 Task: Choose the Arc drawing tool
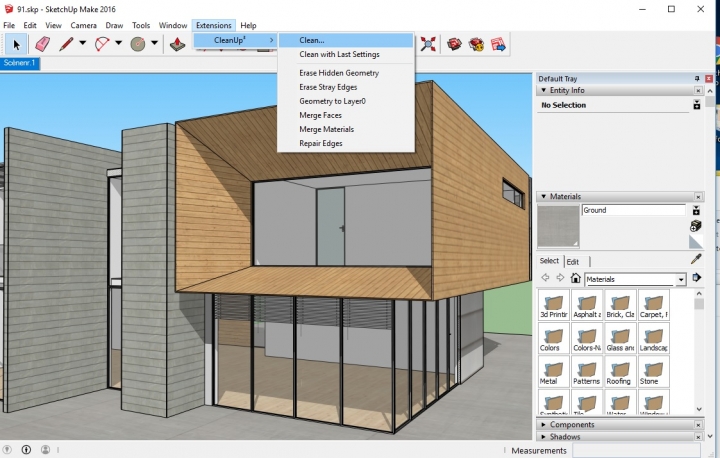(101, 44)
